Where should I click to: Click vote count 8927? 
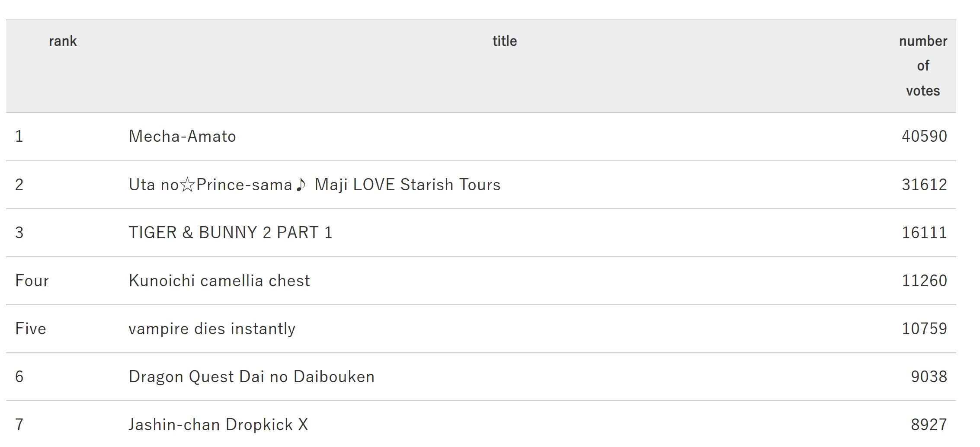[929, 425]
